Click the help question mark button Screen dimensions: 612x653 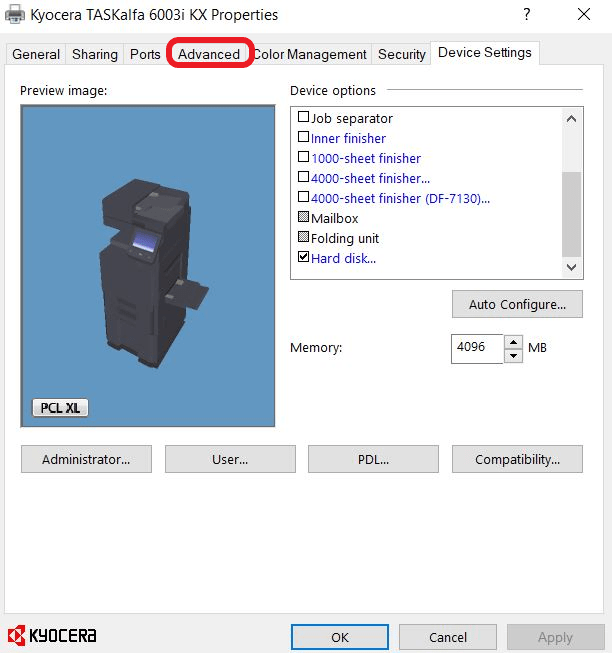527,15
